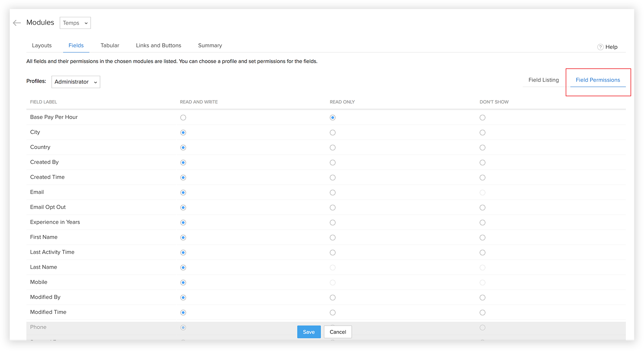This screenshot has width=644, height=351.
Task: Set Modified Time to Read Only
Action: (333, 312)
